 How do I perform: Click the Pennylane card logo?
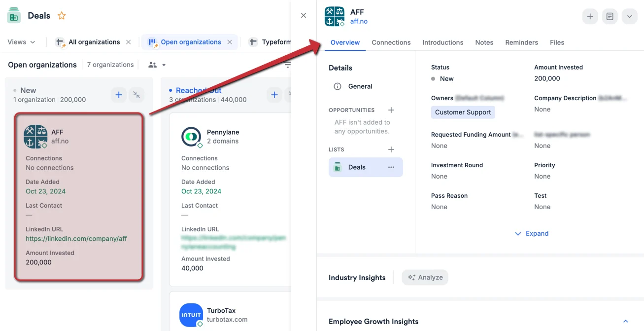[x=191, y=137]
